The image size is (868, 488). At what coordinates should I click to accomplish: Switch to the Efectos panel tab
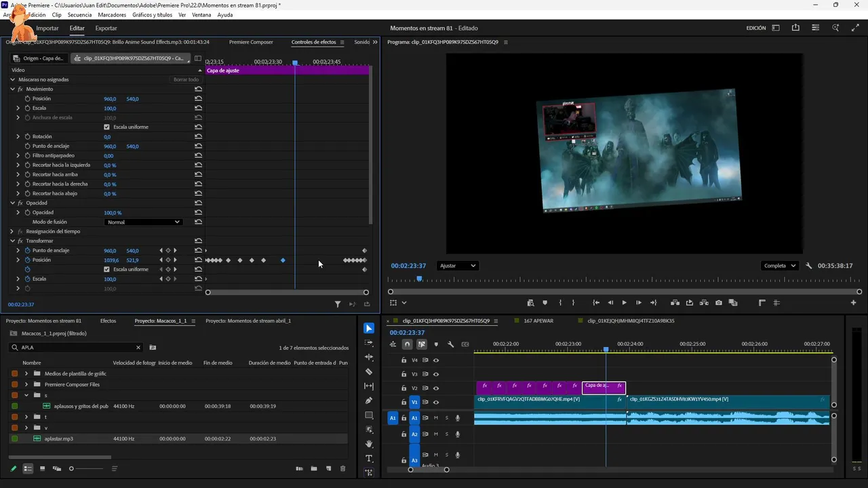pos(108,321)
